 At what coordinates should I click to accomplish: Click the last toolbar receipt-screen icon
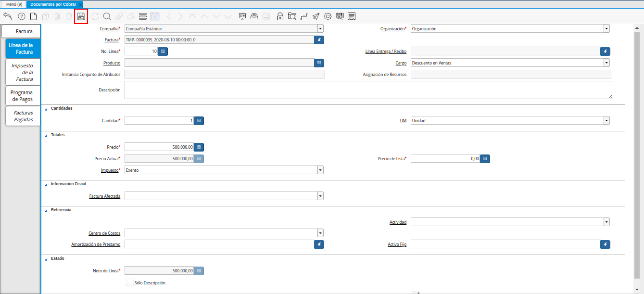[x=352, y=16]
